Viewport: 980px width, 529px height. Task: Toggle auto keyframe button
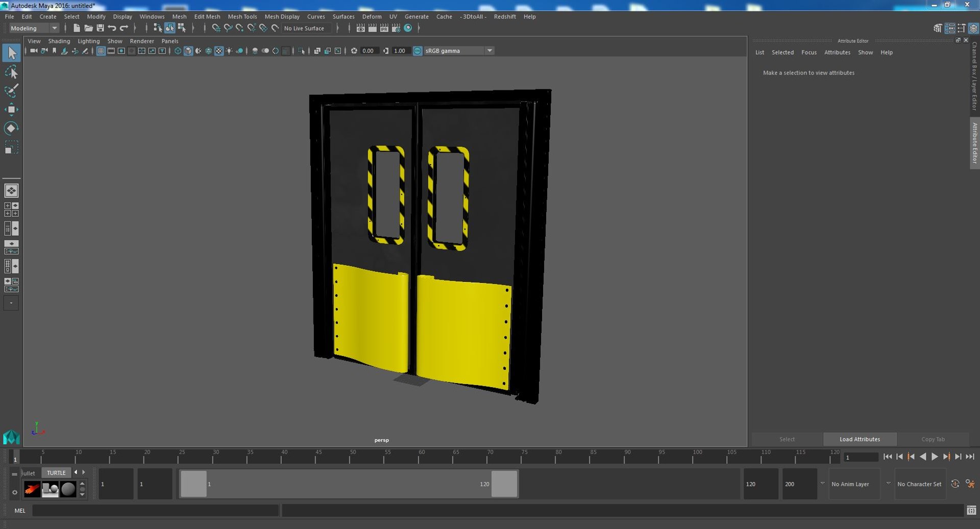[x=955, y=484]
